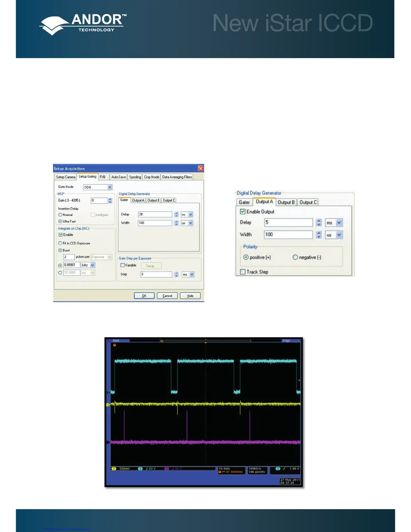Select Output B tab in Setup Acquisition dialog
Screen dimensions: 411x532
[x=153, y=200]
